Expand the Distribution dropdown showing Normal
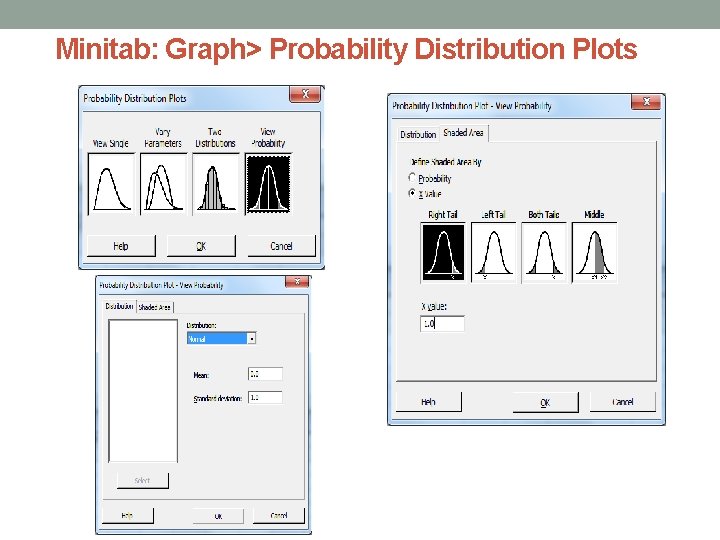Screen dimensions: 720x540 (x=252, y=339)
